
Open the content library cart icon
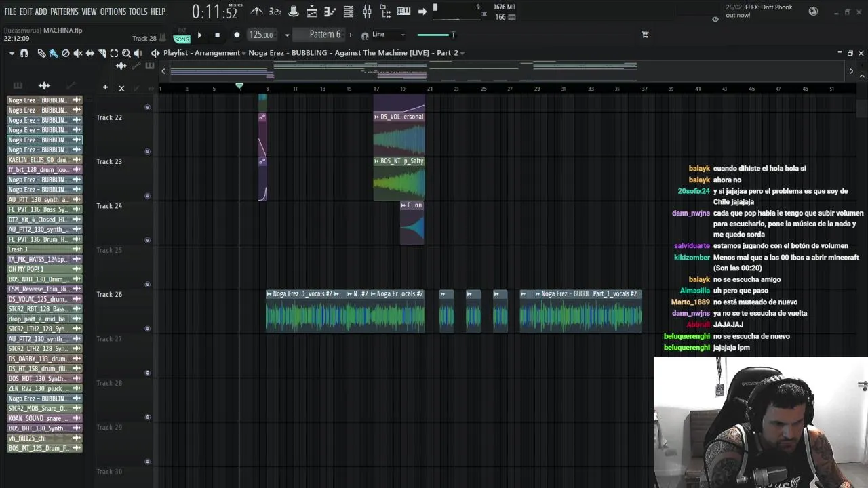click(x=645, y=35)
